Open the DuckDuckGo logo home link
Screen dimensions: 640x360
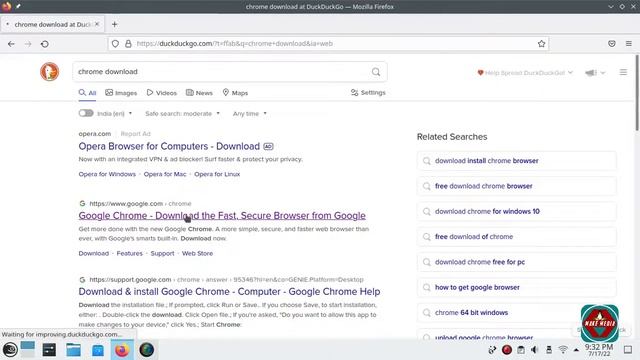(49, 72)
